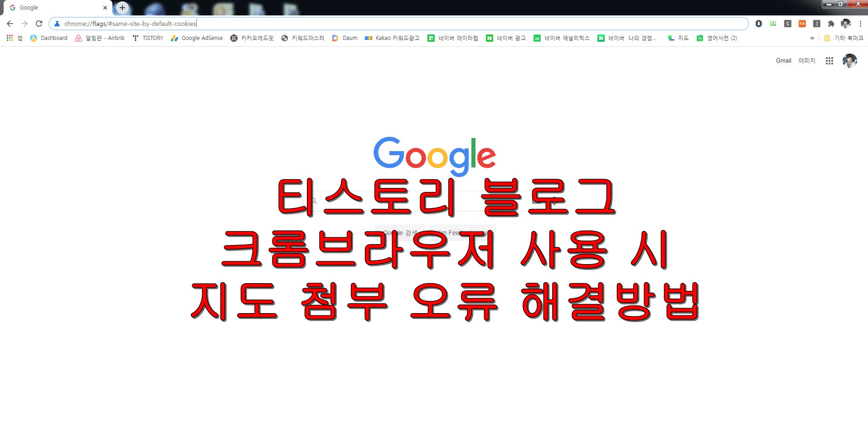Open Chrome's three-dot menu
Screen dimensions: 868x432
click(860, 24)
